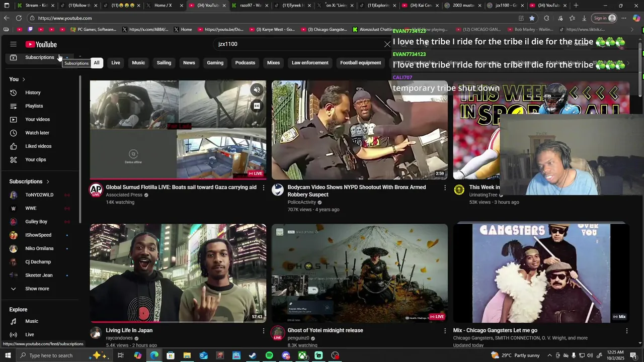This screenshot has height=362, width=644.
Task: Clear the search box with the X
Action: [x=387, y=44]
